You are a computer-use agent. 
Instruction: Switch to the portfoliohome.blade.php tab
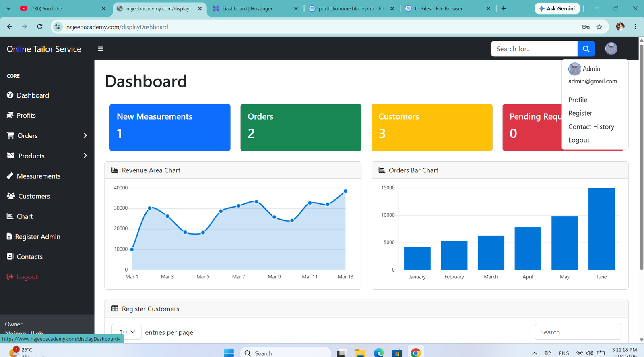352,8
